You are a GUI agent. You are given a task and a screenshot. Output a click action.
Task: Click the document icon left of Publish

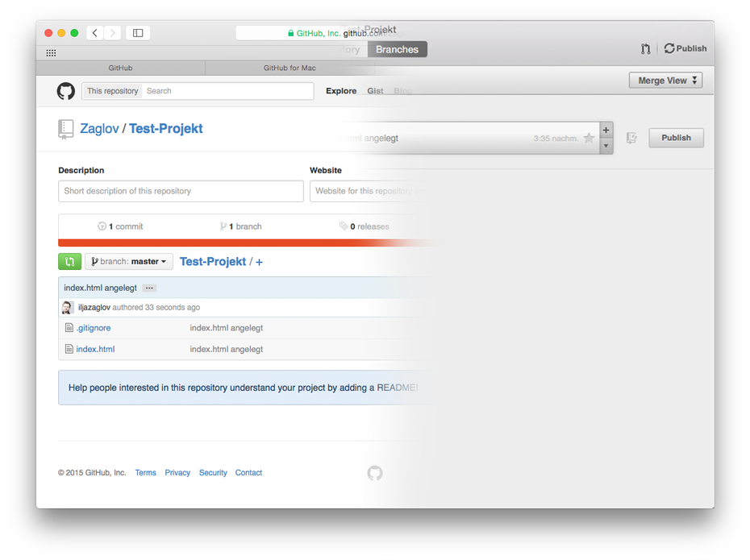pos(632,138)
